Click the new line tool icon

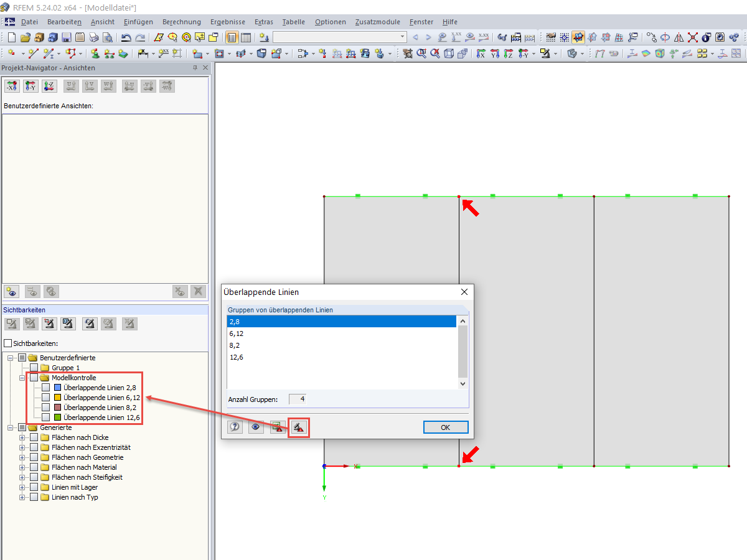tap(33, 54)
